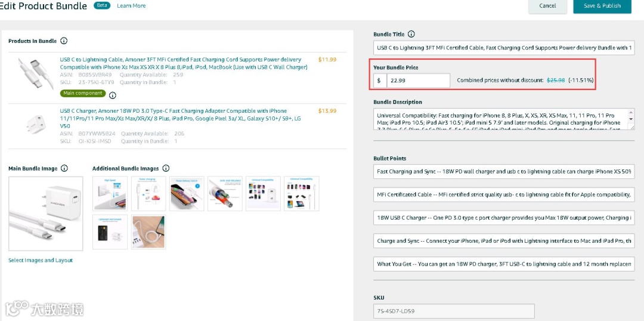Image resolution: width=644 pixels, height=321 pixels.
Task: Click the MFi Certificated Cable bullet point field
Action: (504, 195)
